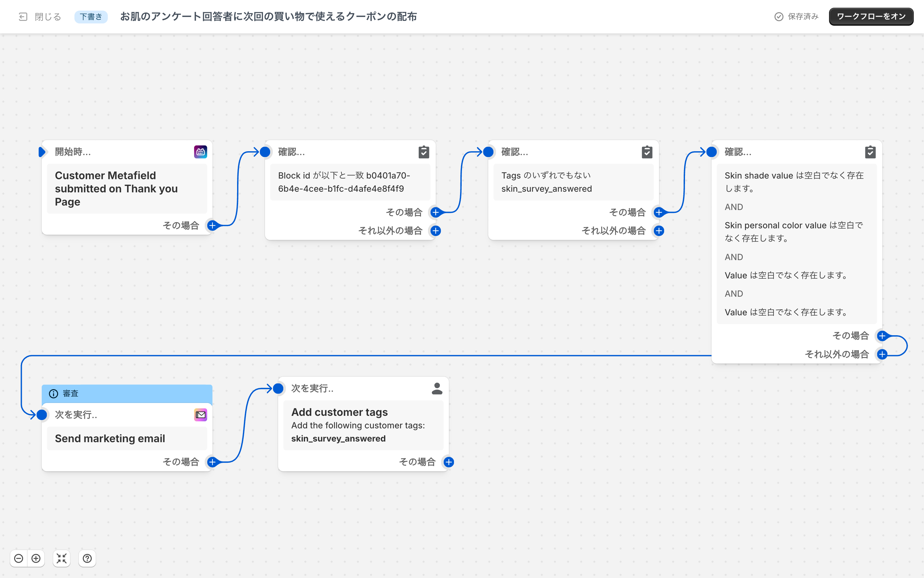924x578 pixels.
Task: Zoom out the workflow canvas
Action: click(18, 558)
